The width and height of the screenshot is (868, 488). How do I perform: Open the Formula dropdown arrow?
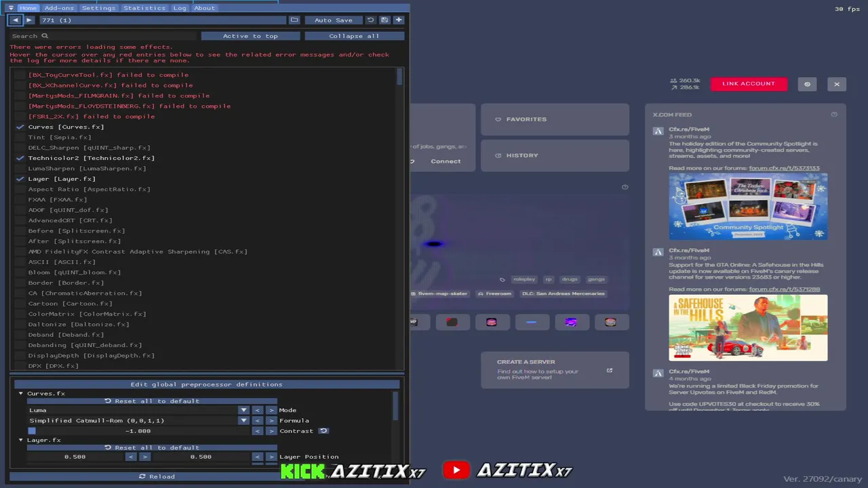(243, 421)
